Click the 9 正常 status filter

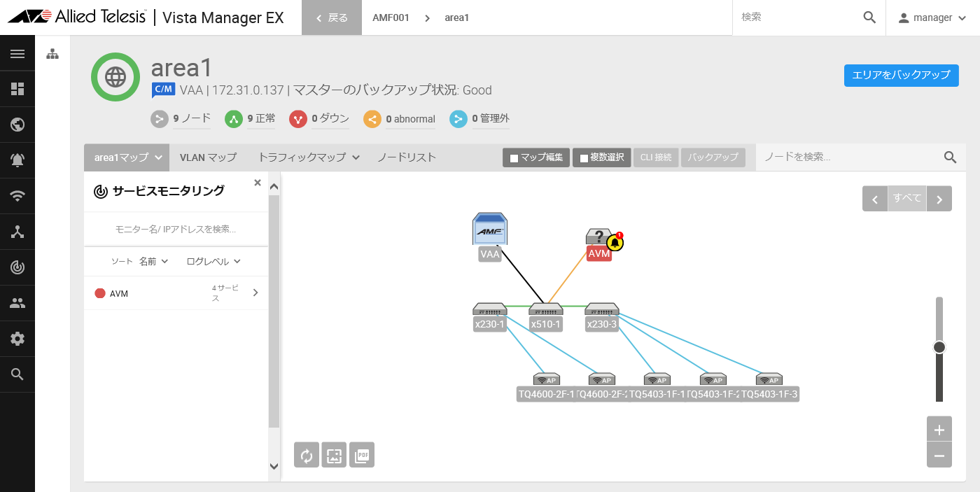point(250,119)
